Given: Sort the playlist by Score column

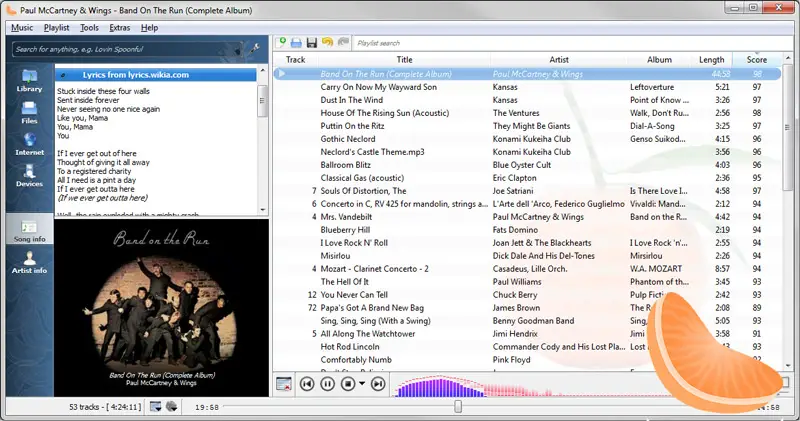Looking at the screenshot, I should (756, 60).
